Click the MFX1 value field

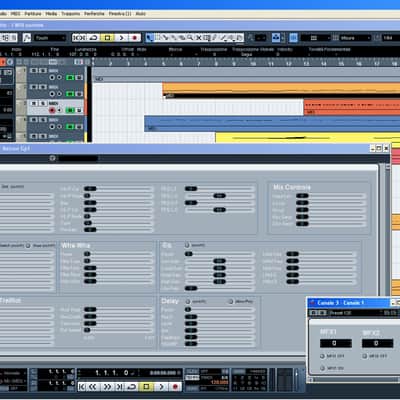click(x=336, y=343)
